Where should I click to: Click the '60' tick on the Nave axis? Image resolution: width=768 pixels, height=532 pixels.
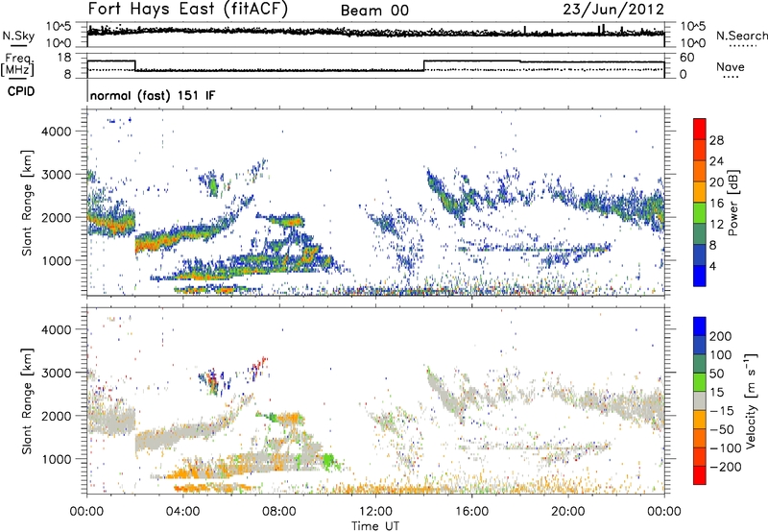point(687,58)
